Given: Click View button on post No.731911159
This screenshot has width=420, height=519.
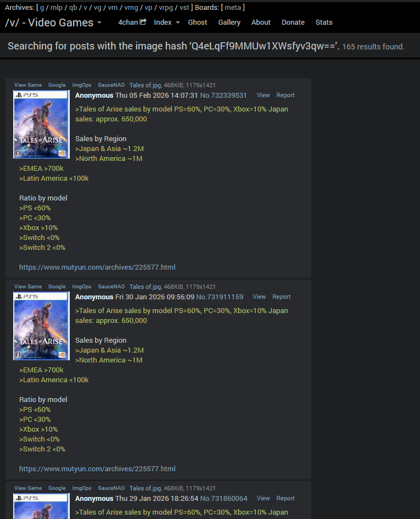Looking at the screenshot, I should 259,297.
